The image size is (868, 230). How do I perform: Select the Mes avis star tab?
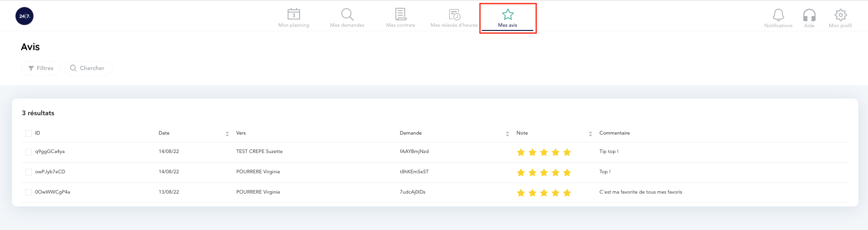pos(508,18)
